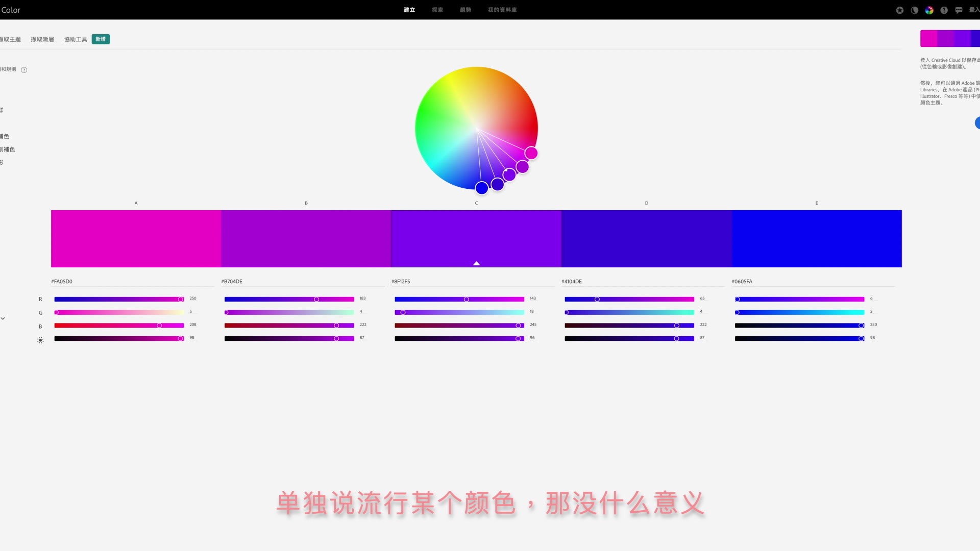Click the blue handle on color wheel

[x=482, y=188]
